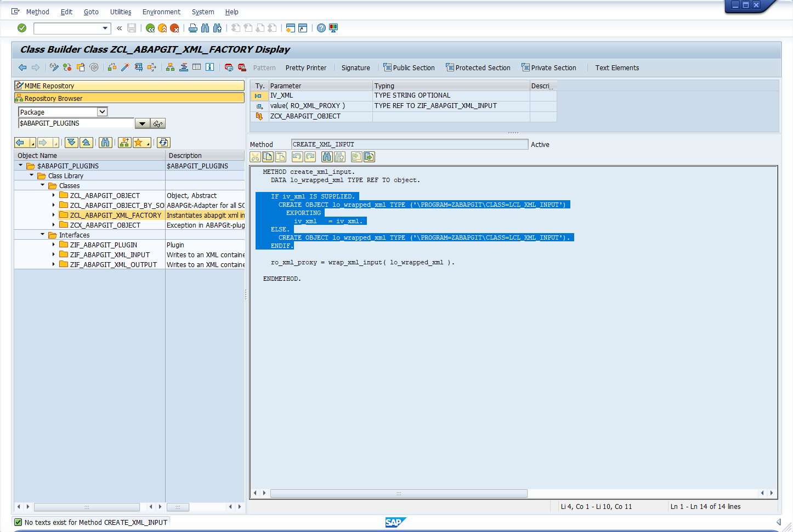
Task: Open the Public Section button
Action: tap(409, 68)
